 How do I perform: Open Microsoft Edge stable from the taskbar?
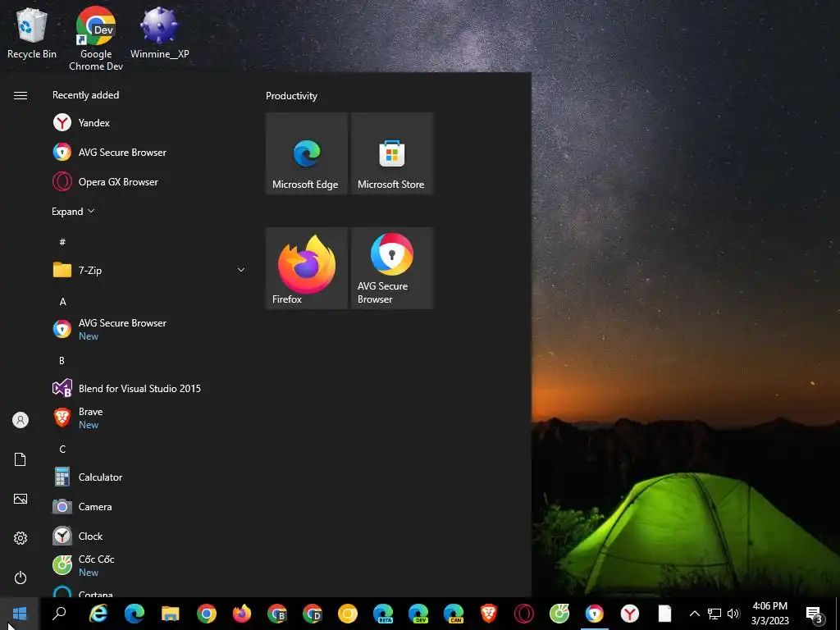click(134, 614)
